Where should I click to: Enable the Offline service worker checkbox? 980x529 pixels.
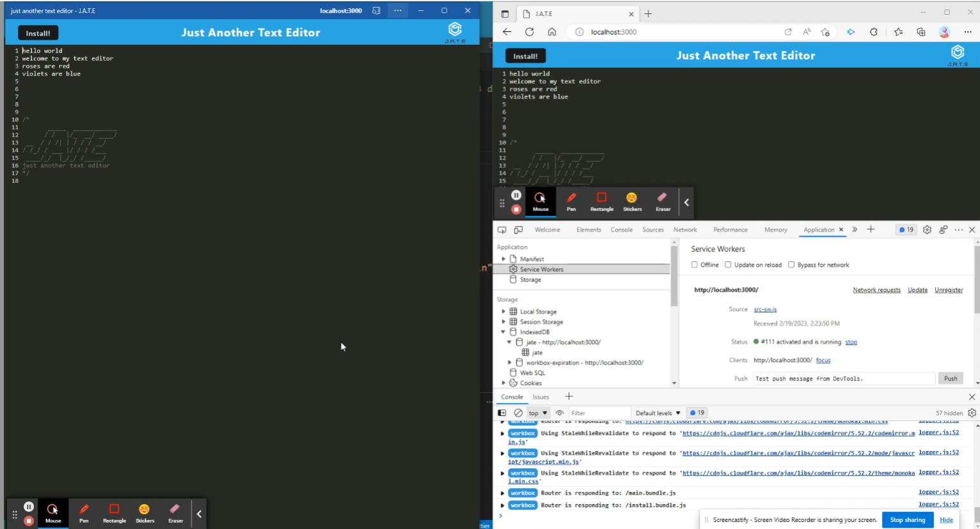tap(695, 264)
